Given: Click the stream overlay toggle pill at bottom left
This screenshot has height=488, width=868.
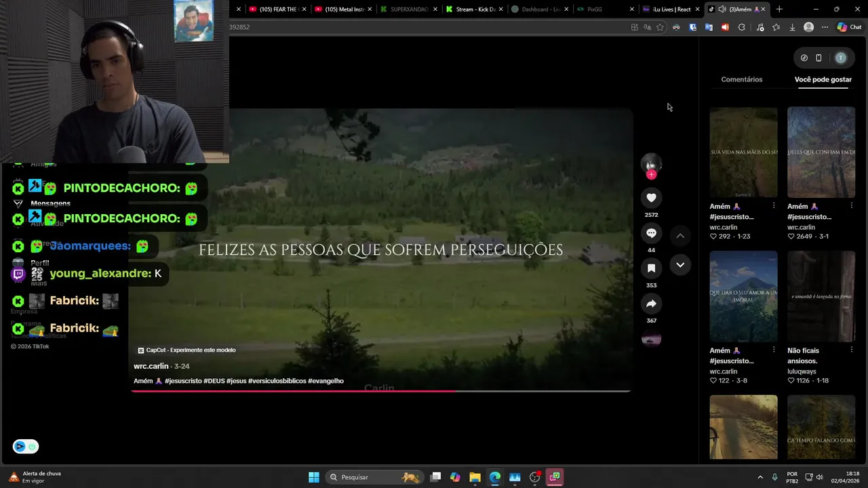Looking at the screenshot, I should (26, 447).
